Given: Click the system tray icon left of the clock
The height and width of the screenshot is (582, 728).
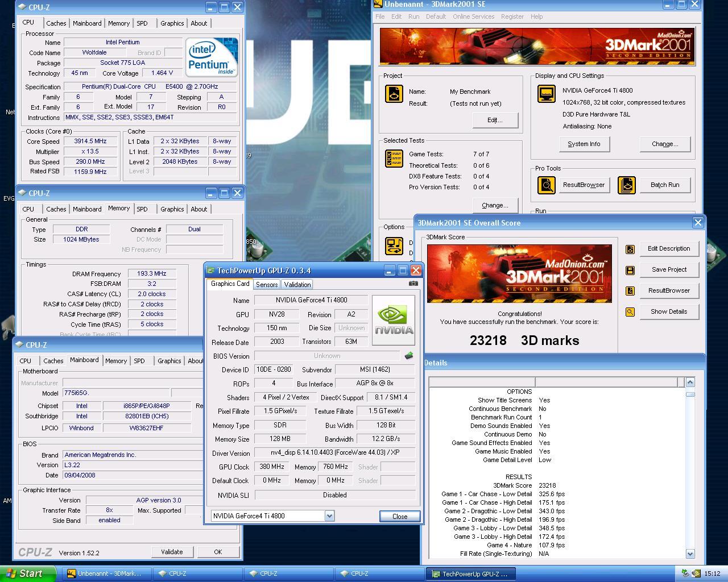Looking at the screenshot, I should (x=696, y=573).
